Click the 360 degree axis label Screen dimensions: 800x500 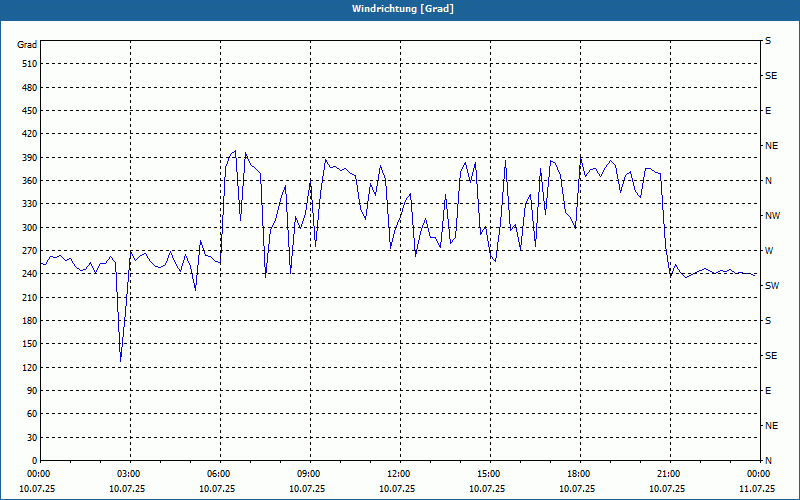[30, 181]
